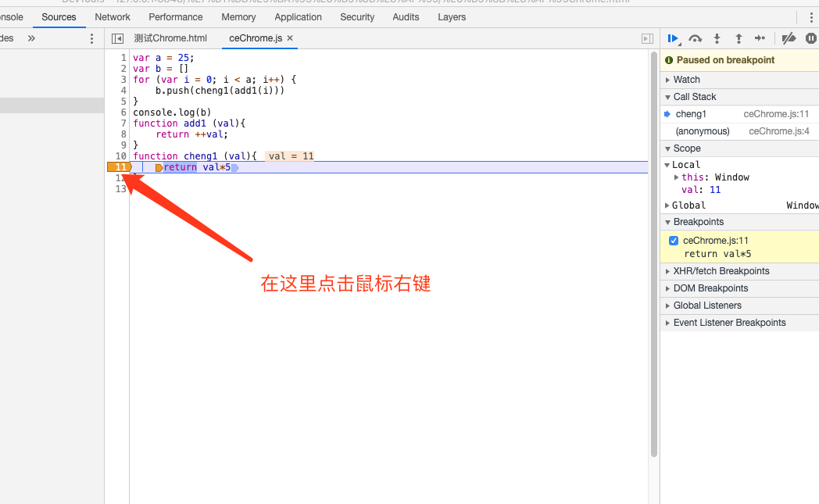Toggle pause on exceptions
Image resolution: width=819 pixels, height=504 pixels.
click(x=811, y=38)
